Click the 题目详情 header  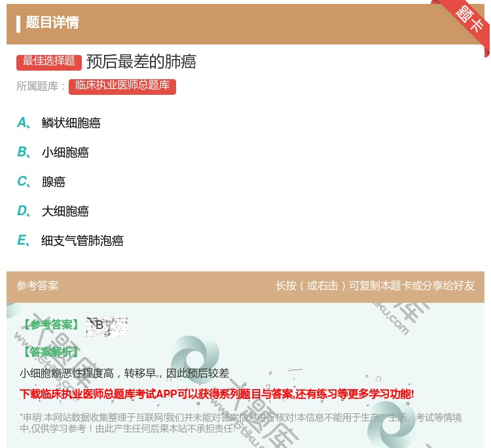click(52, 22)
